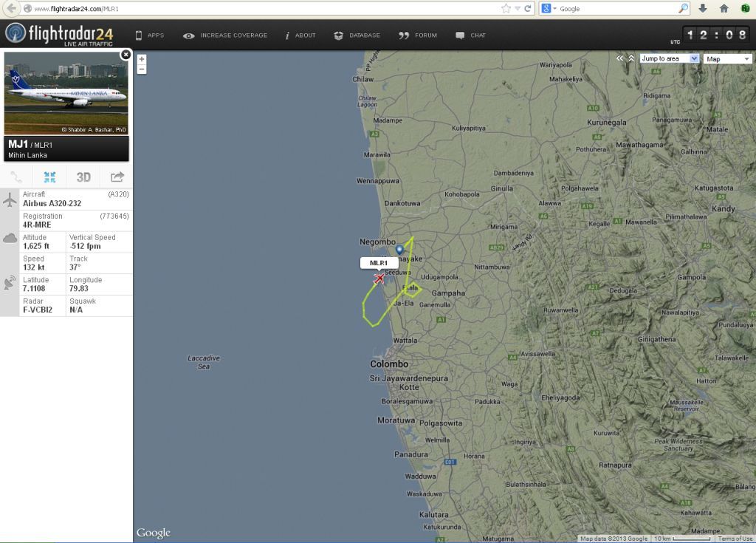Open the Jump to area dropdown
This screenshot has width=756, height=543.
click(669, 58)
